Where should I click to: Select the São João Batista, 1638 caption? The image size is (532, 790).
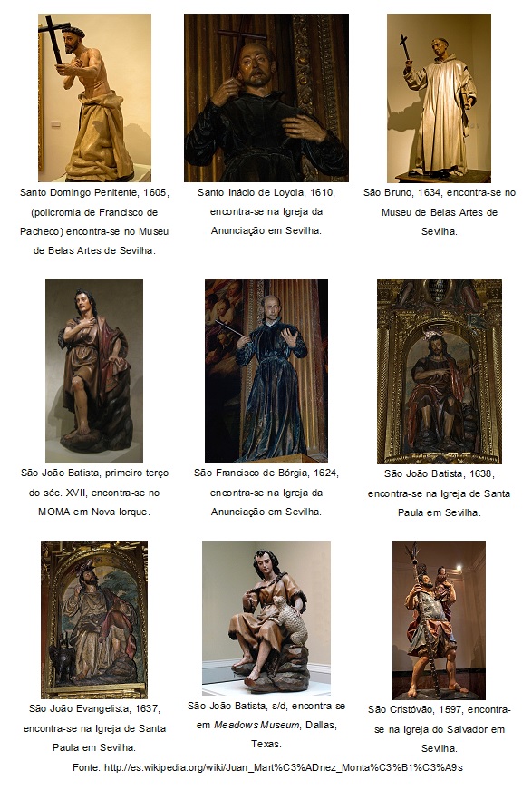click(440, 493)
